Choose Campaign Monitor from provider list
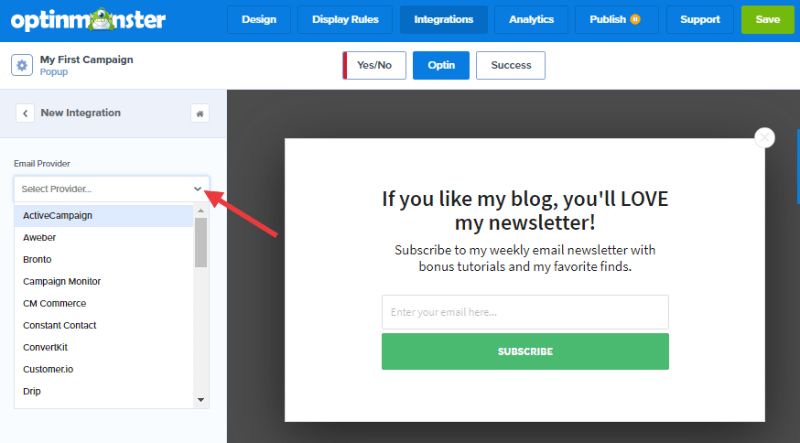Image resolution: width=800 pixels, height=443 pixels. click(104, 281)
